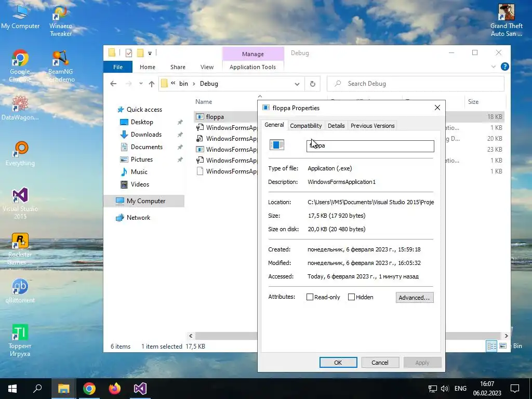The image size is (532, 399).
Task: Switch to large icons view layout
Action: tap(503, 346)
